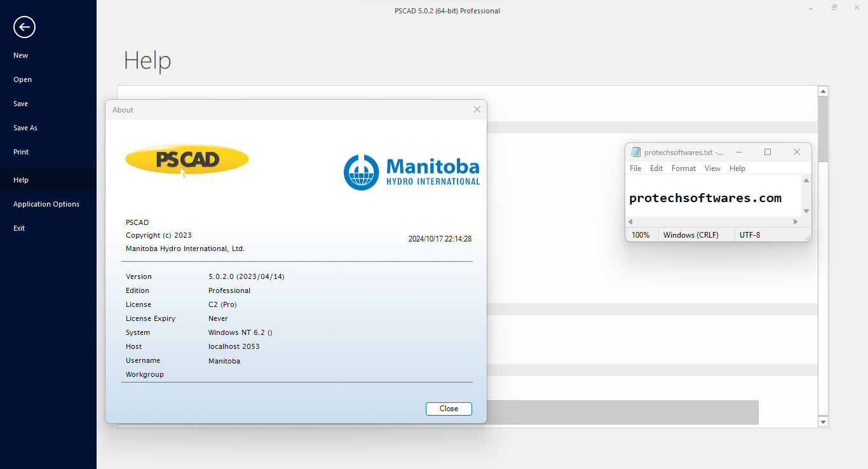
Task: Click Notepad horizontal scrollbar right arrow
Action: (796, 222)
